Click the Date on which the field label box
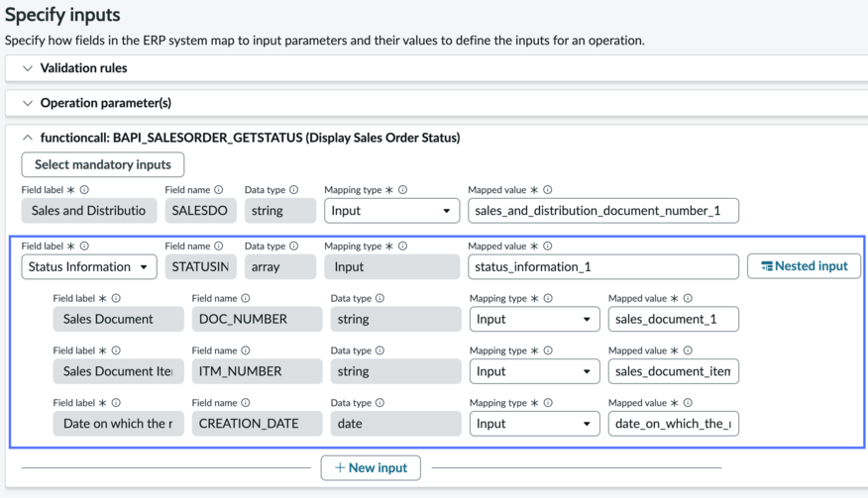The width and height of the screenshot is (868, 498). tap(119, 424)
